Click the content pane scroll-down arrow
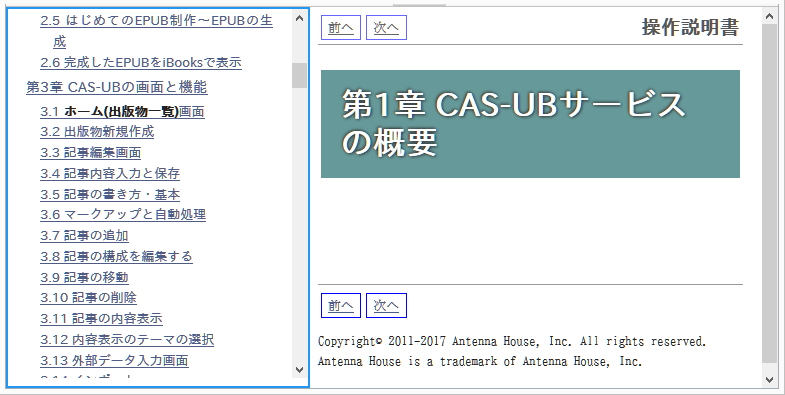 tap(769, 380)
